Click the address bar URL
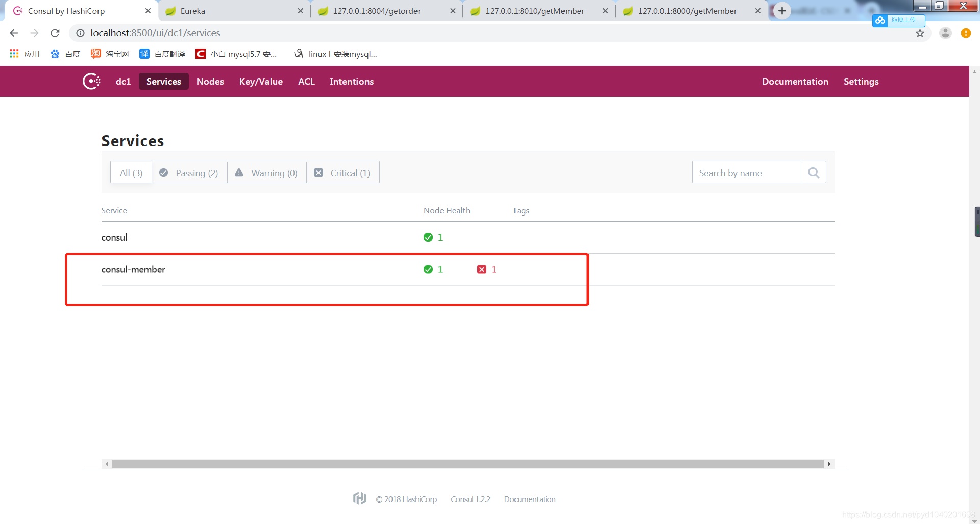The image size is (980, 524). click(x=155, y=33)
